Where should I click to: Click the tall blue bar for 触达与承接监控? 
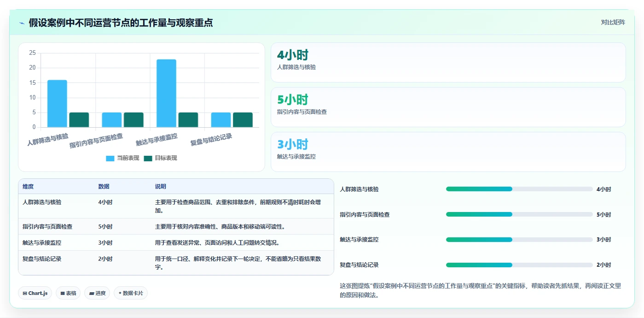pyautogui.click(x=166, y=93)
